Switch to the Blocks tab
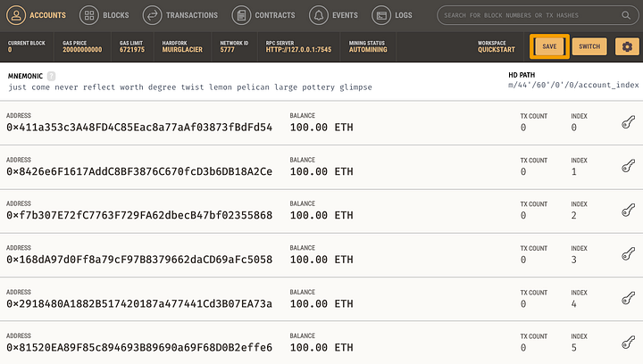Image resolution: width=643 pixels, height=364 pixels. pyautogui.click(x=104, y=15)
